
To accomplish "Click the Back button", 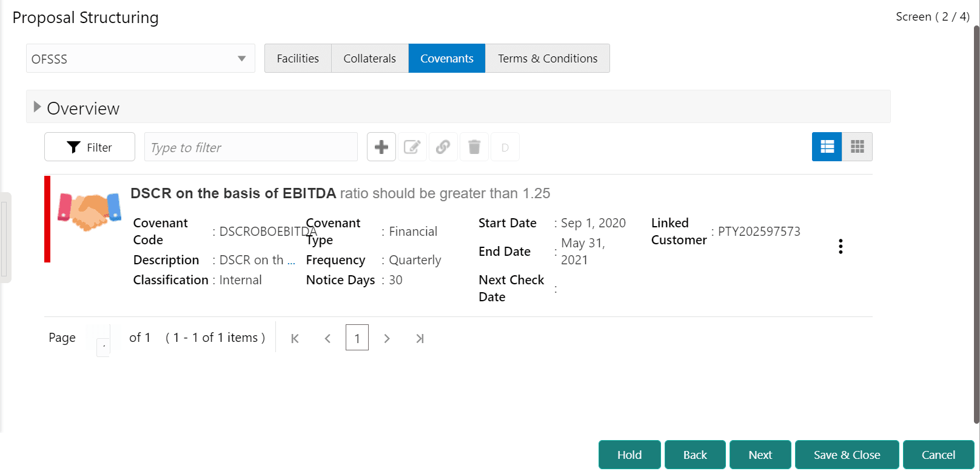I will [695, 455].
